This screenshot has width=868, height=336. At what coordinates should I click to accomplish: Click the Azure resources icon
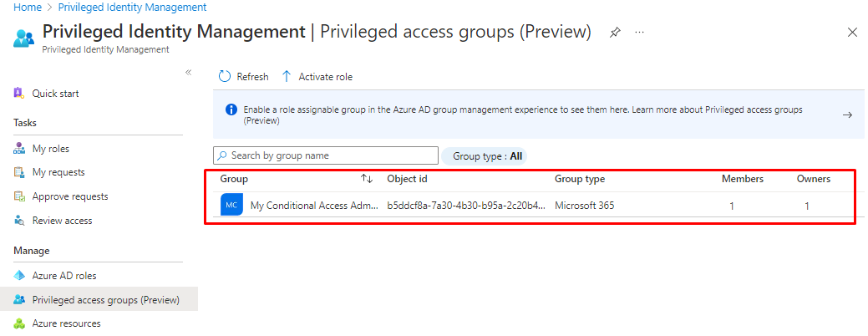19,323
